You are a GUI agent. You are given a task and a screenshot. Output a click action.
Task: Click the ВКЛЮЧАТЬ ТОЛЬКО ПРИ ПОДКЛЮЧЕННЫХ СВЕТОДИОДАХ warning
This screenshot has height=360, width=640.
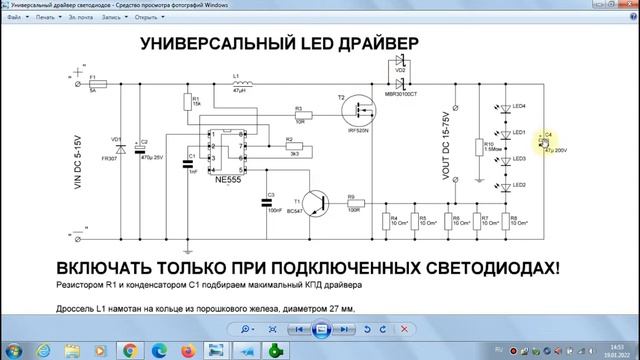pyautogui.click(x=308, y=269)
